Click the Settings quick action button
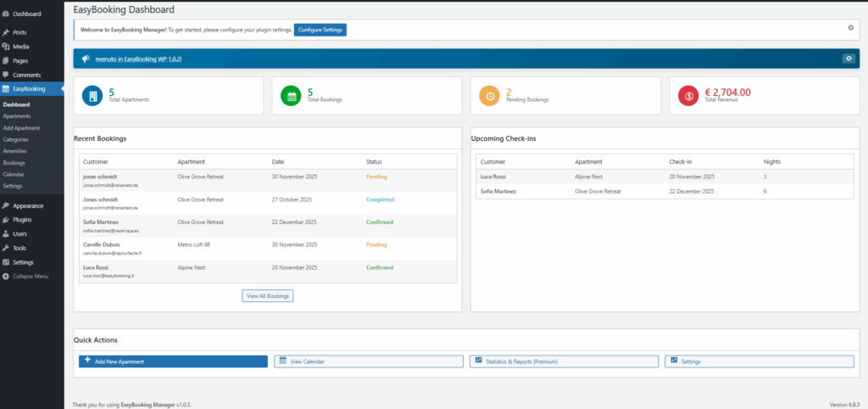868x409 pixels. [x=759, y=361]
